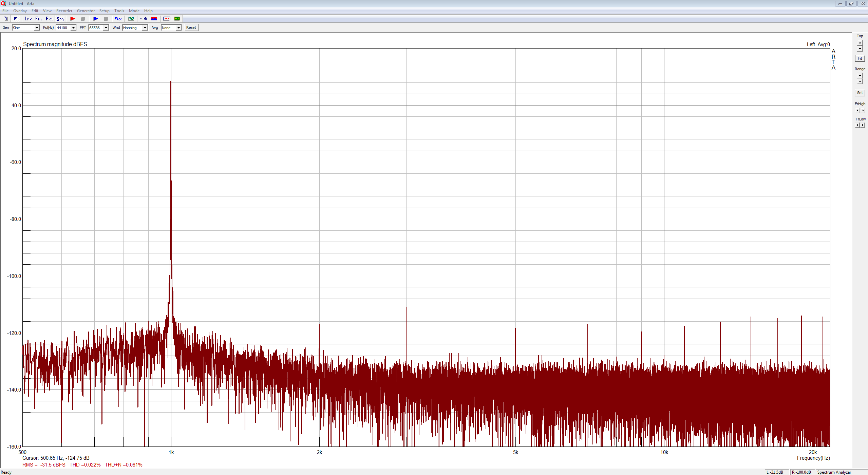The image size is (868, 475).
Task: Open the Recorder menu
Action: (64, 11)
